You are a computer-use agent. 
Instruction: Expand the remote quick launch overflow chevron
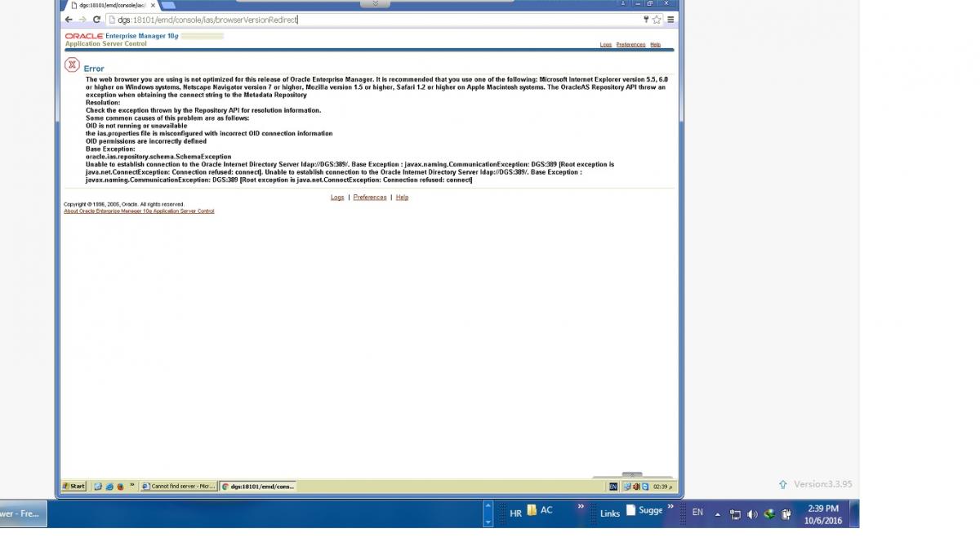pyautogui.click(x=132, y=485)
